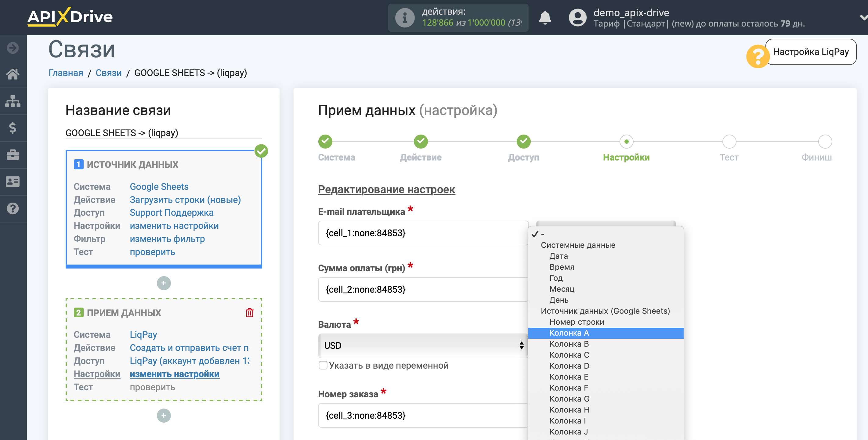
Task: Open LiqPay (аккаунт добавлен) access link
Action: [189, 361]
